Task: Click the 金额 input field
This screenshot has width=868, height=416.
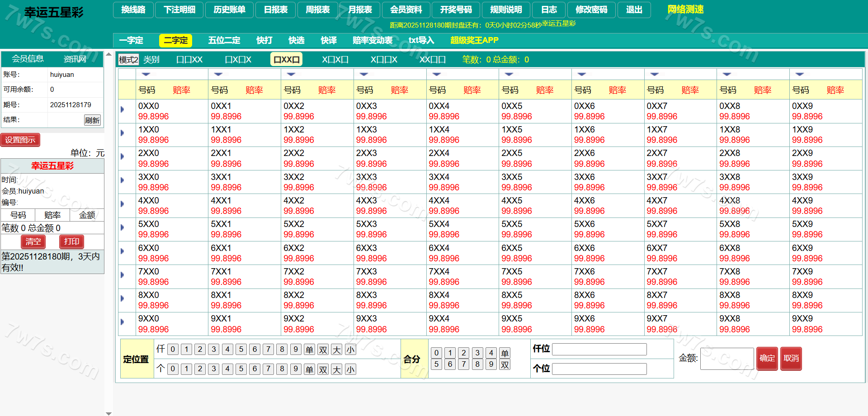Action: click(726, 359)
